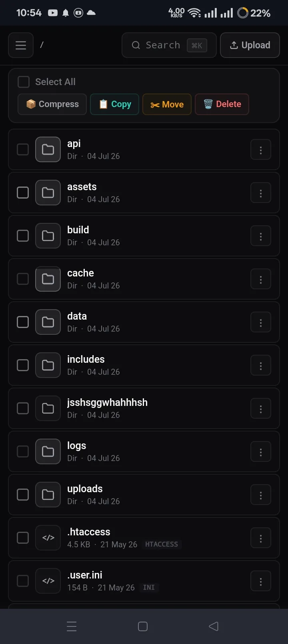This screenshot has width=288, height=644.
Task: Select the data folder checkbox
Action: (x=23, y=322)
